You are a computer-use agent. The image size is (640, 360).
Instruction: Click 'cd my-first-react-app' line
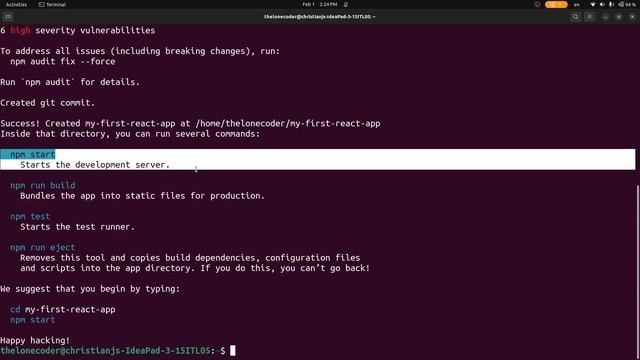tap(63, 309)
